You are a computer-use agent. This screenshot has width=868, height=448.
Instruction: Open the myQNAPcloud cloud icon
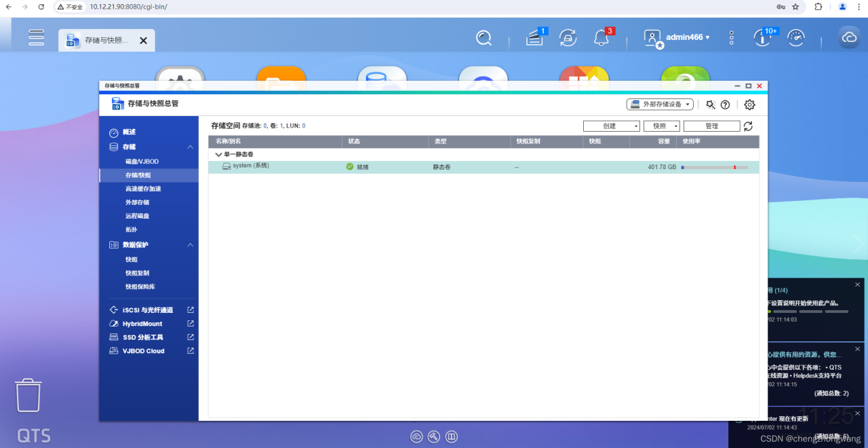pos(849,38)
